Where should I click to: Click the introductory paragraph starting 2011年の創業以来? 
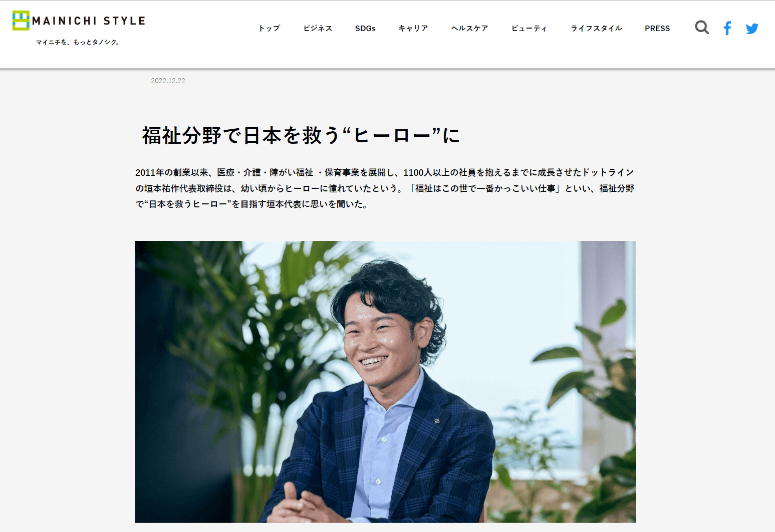pos(385,188)
